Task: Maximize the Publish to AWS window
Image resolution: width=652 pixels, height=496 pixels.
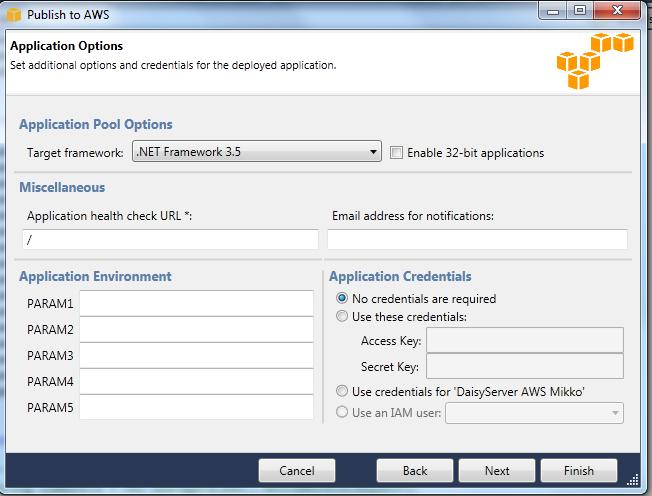Action: click(580, 11)
